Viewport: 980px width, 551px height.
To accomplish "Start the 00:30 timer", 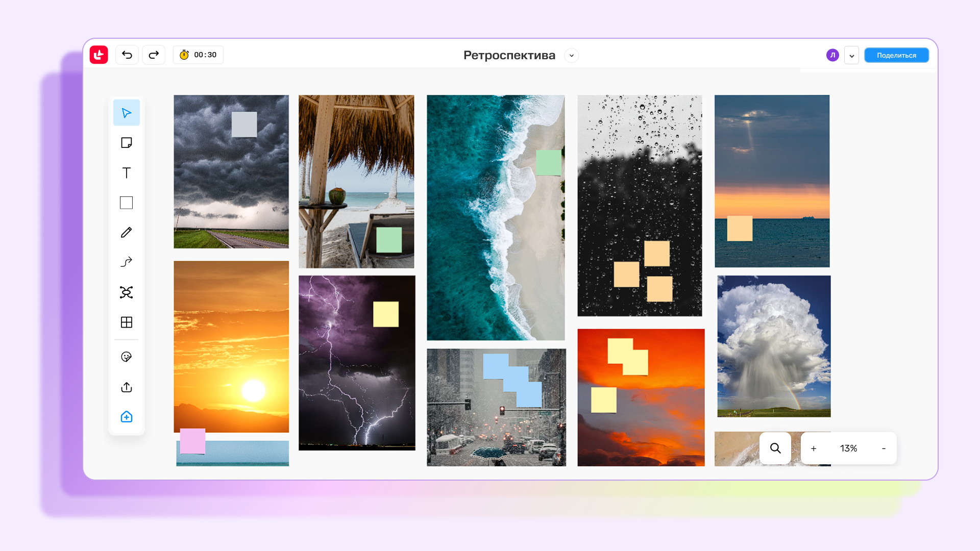I will [x=198, y=55].
